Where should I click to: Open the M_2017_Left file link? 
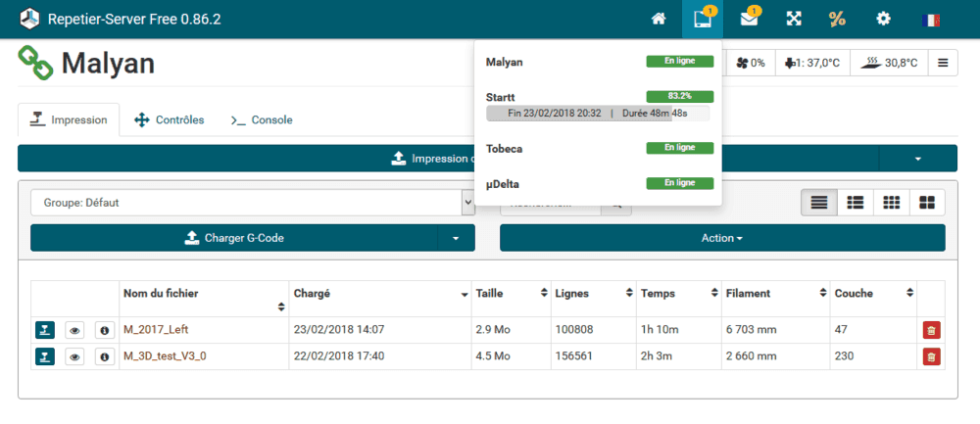(157, 330)
